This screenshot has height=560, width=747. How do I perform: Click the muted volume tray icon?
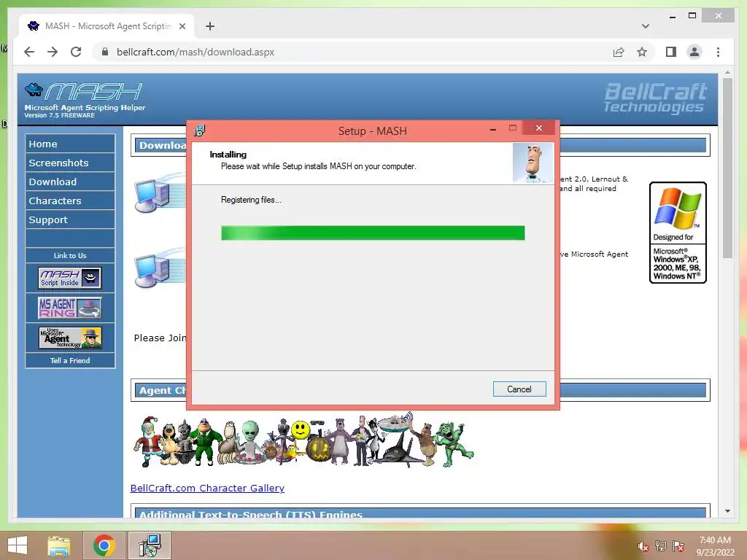tap(643, 546)
